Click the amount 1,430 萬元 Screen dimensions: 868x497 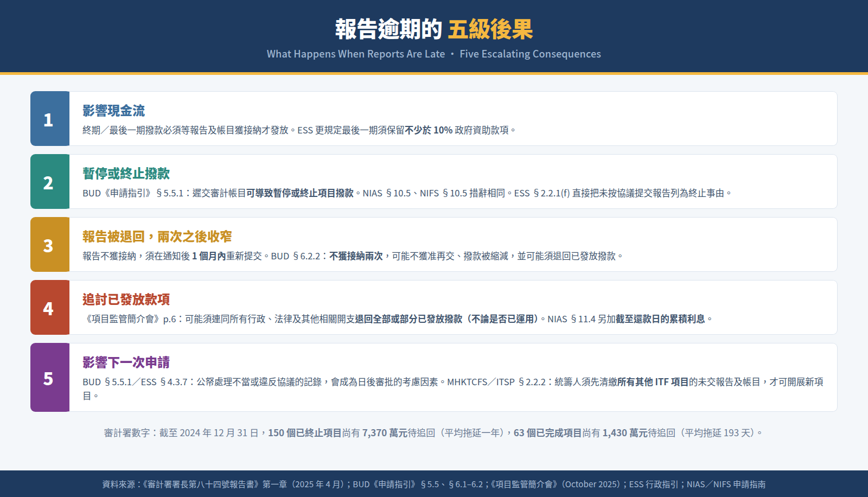click(x=625, y=433)
